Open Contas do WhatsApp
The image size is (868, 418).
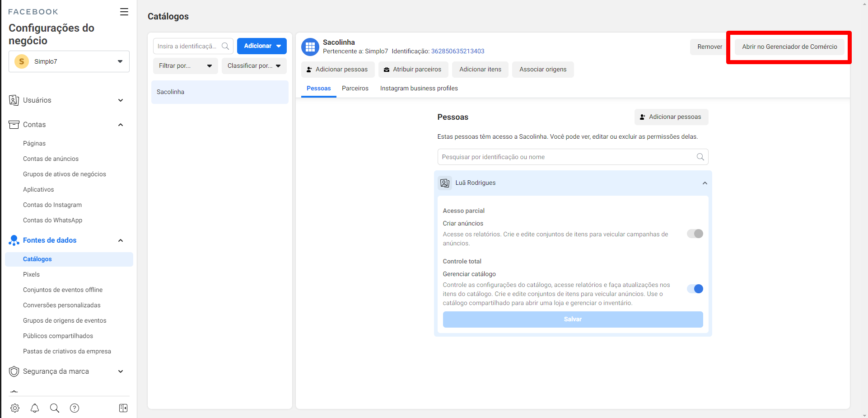[x=53, y=221]
